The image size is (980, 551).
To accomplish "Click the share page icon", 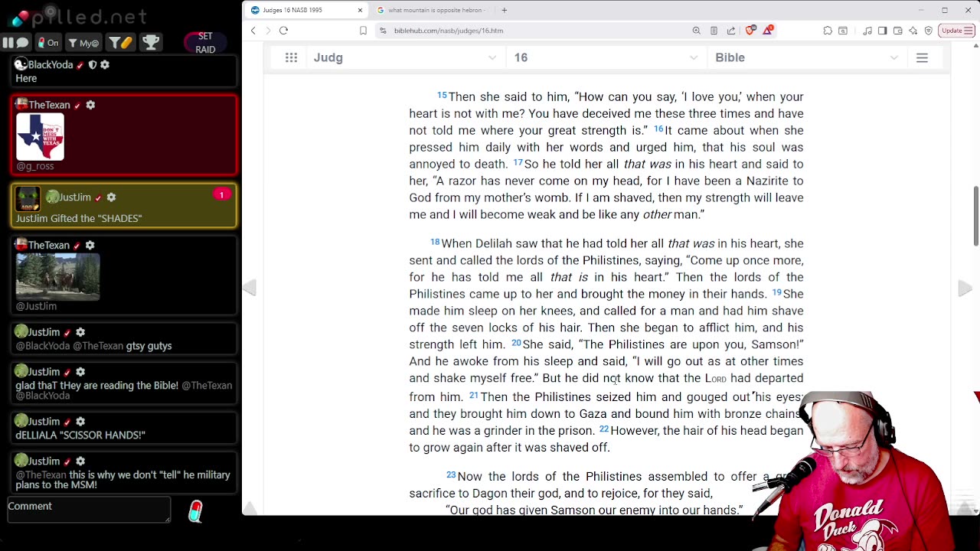I will pos(731,31).
